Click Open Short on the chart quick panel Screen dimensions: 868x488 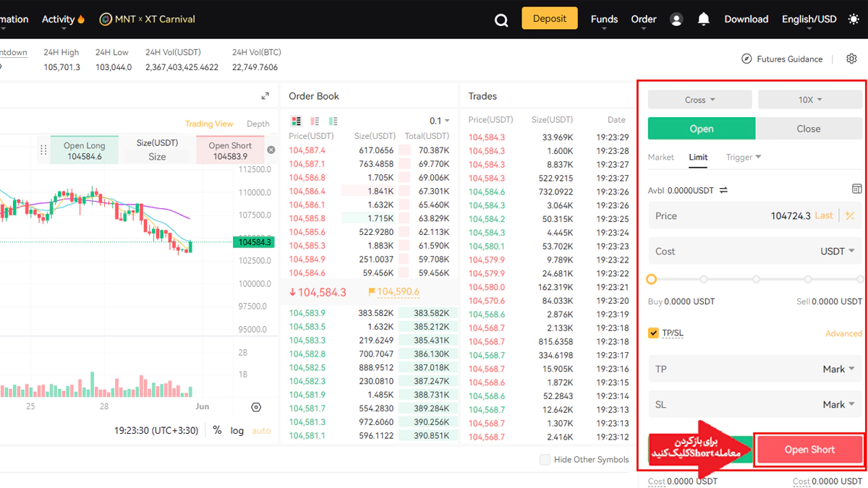pos(230,150)
